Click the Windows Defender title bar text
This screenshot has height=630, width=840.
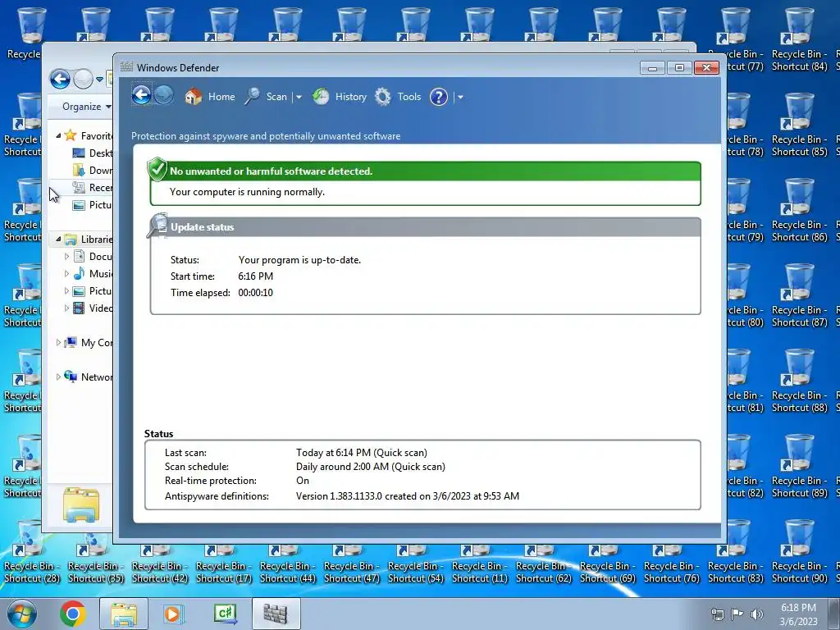tap(178, 68)
